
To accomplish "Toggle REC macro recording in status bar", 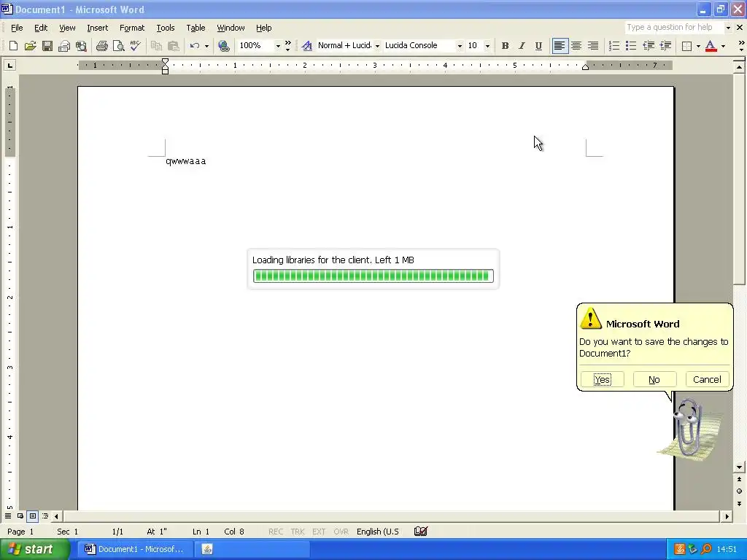I will (275, 532).
